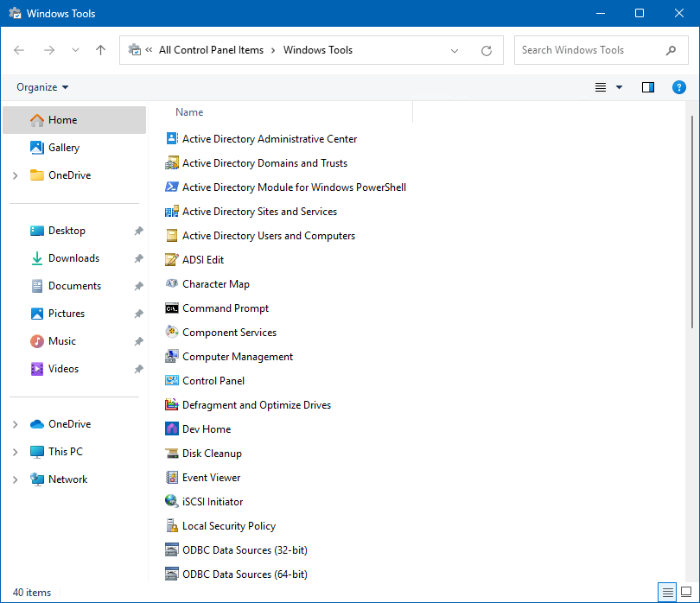The width and height of the screenshot is (700, 603).
Task: Open the view options dropdown arrow
Action: coord(619,87)
